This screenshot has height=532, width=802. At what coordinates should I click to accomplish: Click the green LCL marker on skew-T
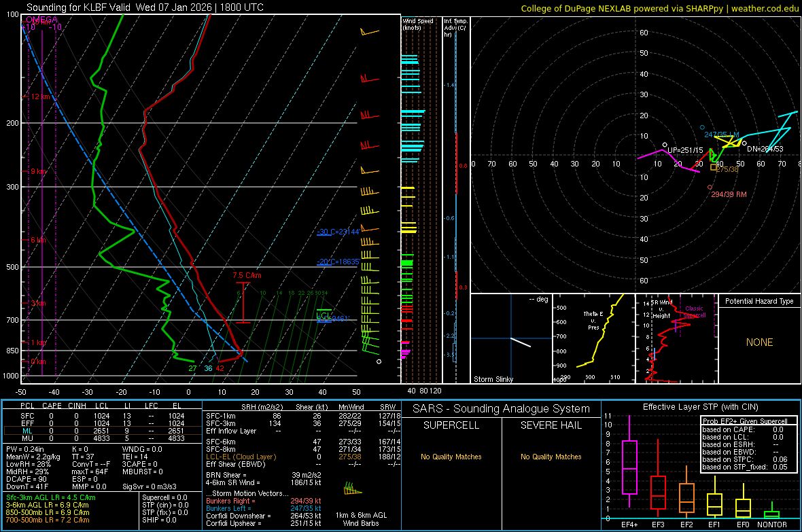(324, 315)
